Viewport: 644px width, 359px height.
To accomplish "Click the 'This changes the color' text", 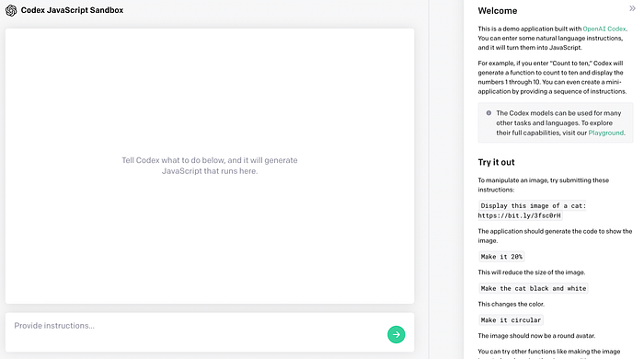I will 511,304.
